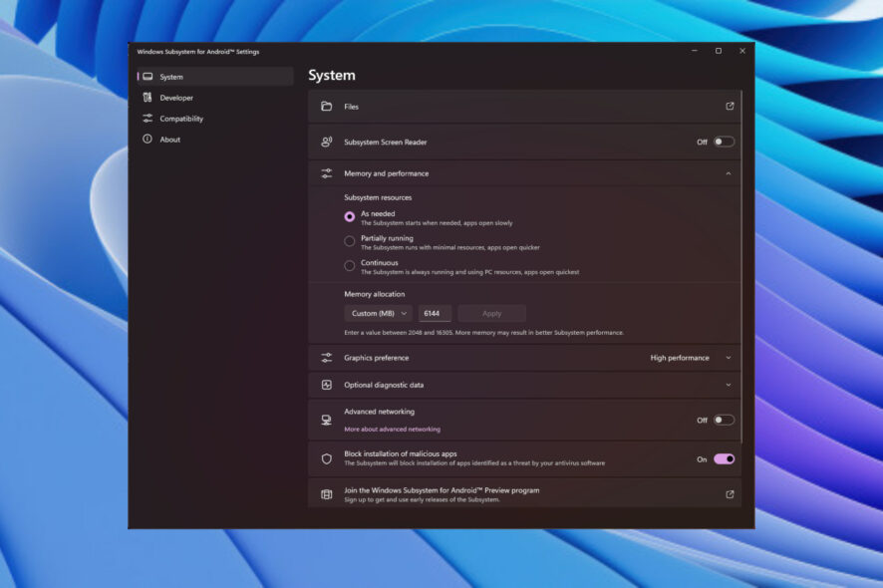Open the More about advanced networking link

pos(393,430)
